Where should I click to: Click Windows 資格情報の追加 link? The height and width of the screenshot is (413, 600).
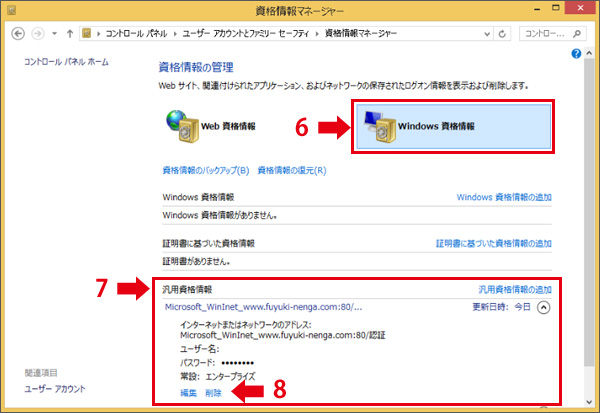tap(504, 197)
